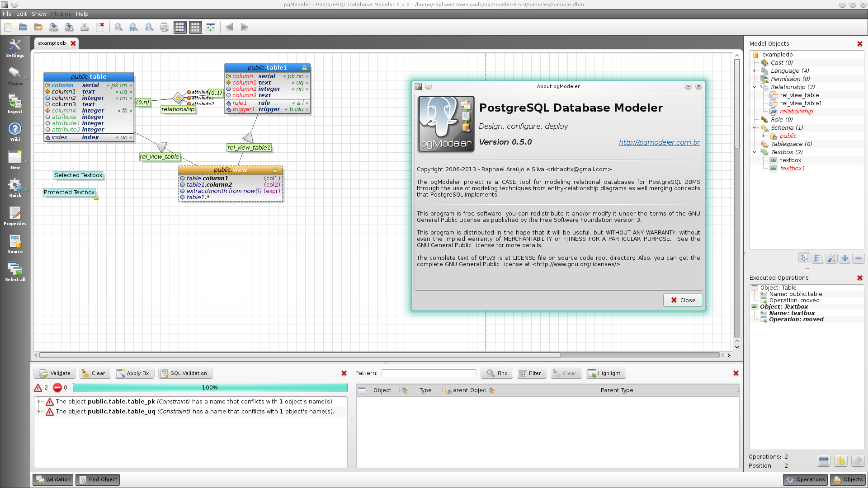
Task: Expand the public schema node
Action: (763, 136)
